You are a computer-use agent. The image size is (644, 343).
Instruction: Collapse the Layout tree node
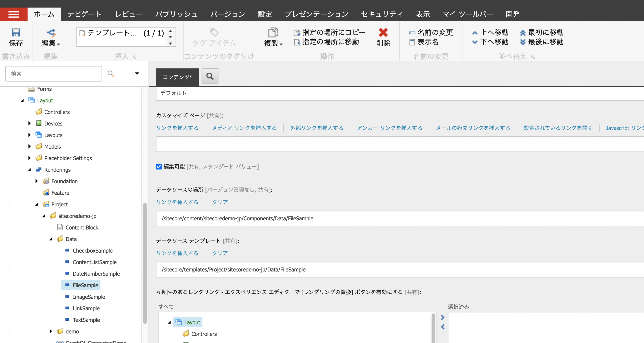pyautogui.click(x=22, y=100)
